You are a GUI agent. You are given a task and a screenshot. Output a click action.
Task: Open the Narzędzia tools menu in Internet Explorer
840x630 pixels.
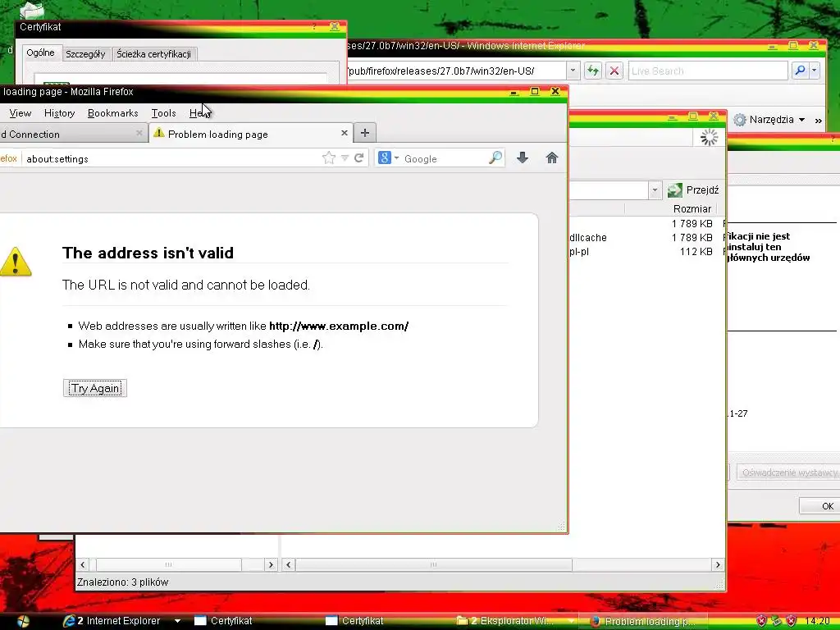(x=769, y=120)
